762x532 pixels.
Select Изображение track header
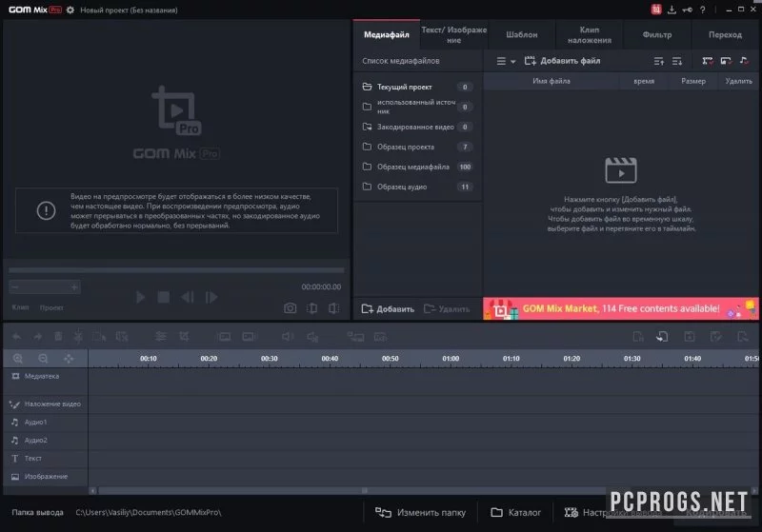[x=45, y=477]
